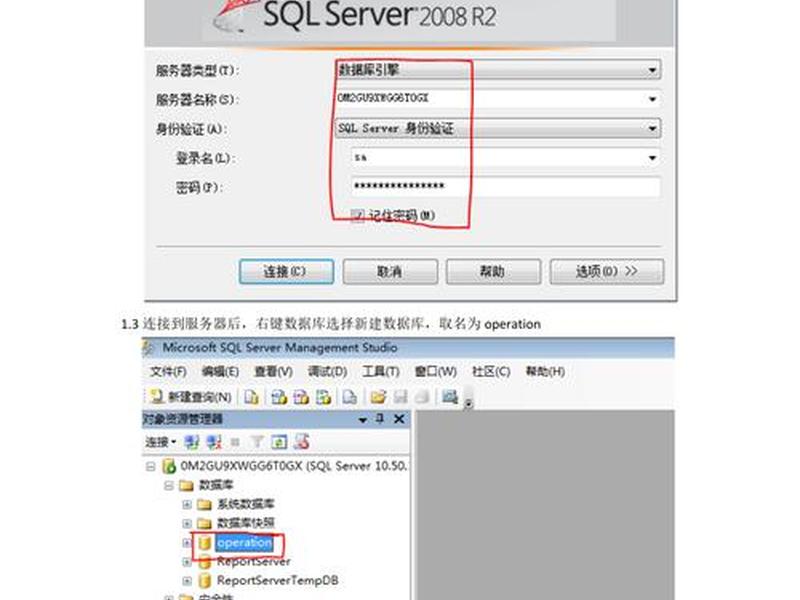The image size is (800, 600).
Task: Click the Save disk icon
Action: (401, 396)
